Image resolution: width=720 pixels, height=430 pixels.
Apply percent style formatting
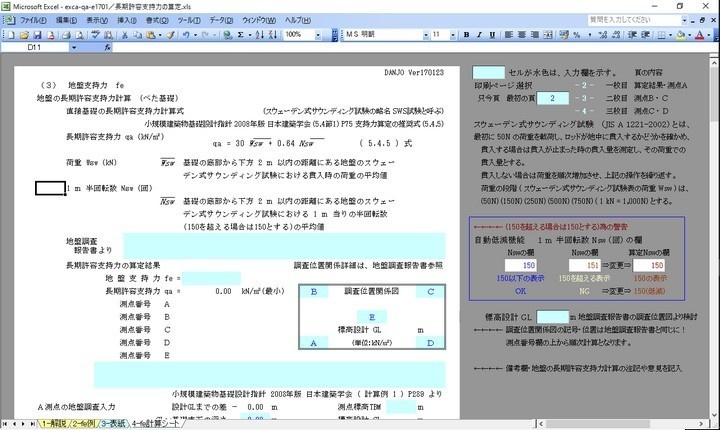coord(577,35)
